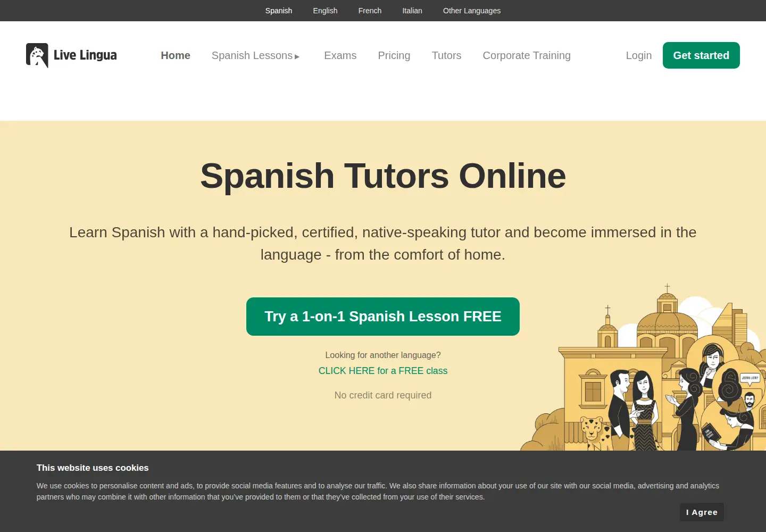Switch to English in the language bar
This screenshot has width=766, height=532.
[x=325, y=11]
